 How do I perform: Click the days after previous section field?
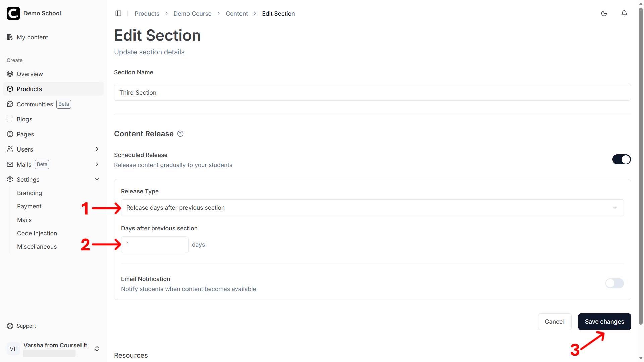tap(155, 245)
